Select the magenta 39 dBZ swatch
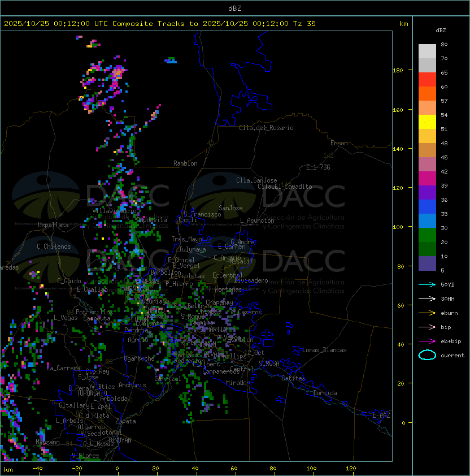Viewport: 470px width, 476px height. 427,179
